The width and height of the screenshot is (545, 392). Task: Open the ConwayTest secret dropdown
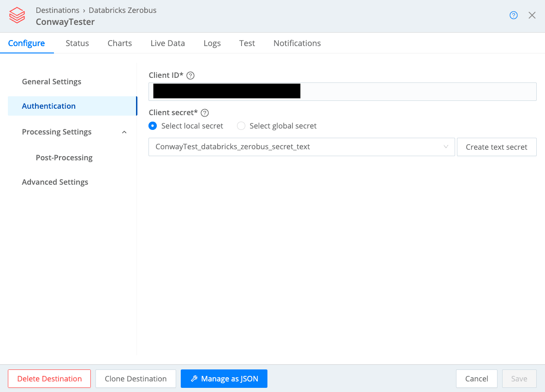pos(302,147)
